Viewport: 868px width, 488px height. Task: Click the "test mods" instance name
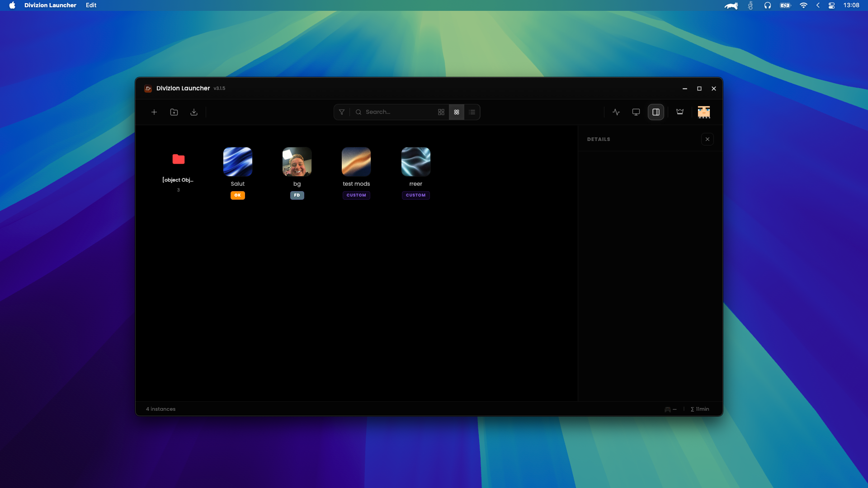356,184
